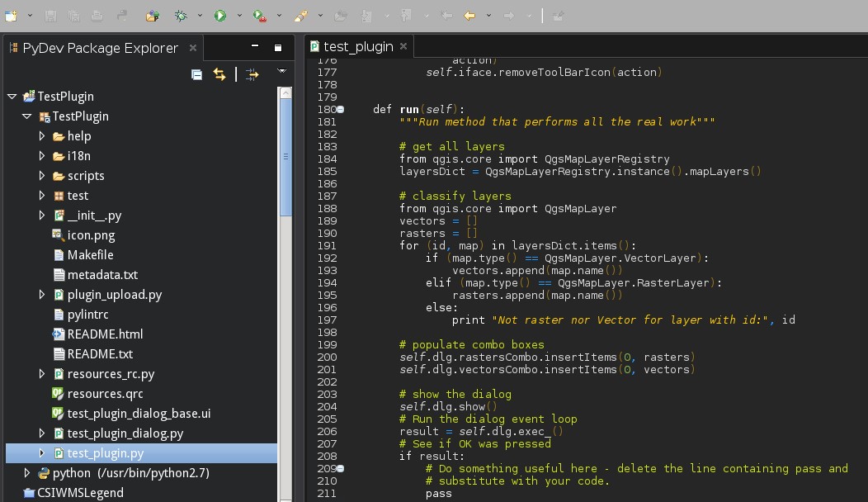Select the PyDev Package Explorer tab
Viewport: 868px width, 502px height.
pos(100,48)
